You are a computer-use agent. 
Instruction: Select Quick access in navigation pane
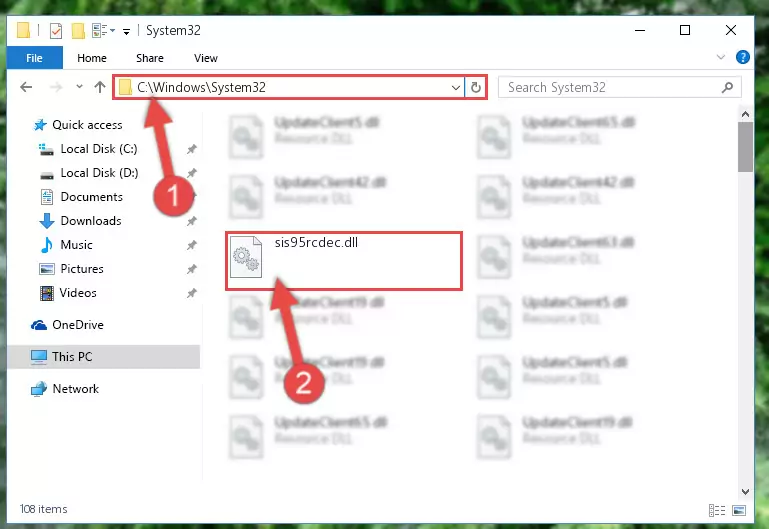point(87,125)
